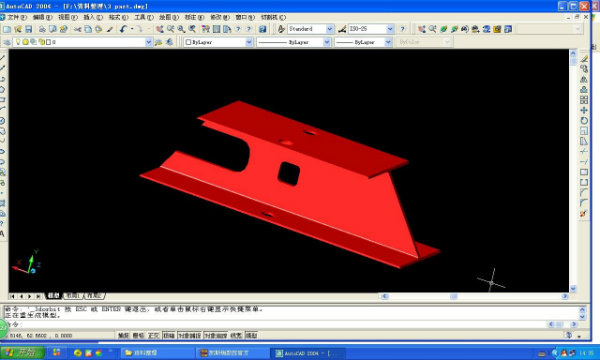
Task: Open the 工具 (Tools) menu
Action: [x=143, y=17]
